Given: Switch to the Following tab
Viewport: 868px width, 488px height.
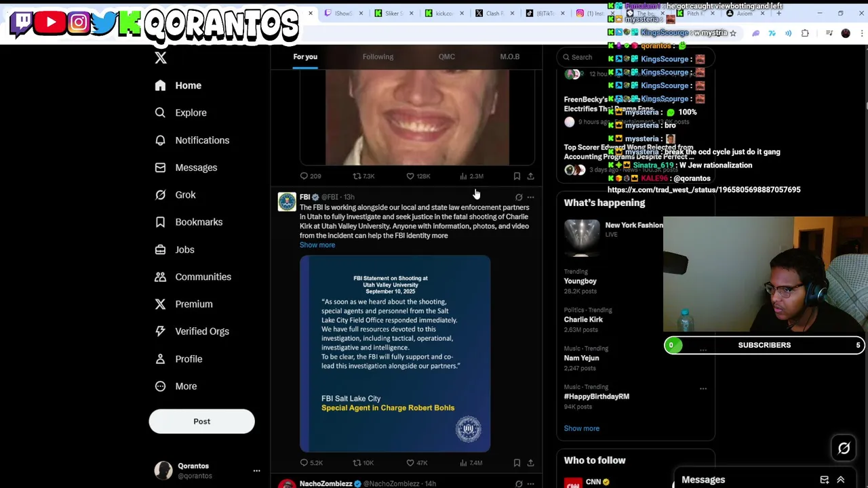Looking at the screenshot, I should point(378,57).
